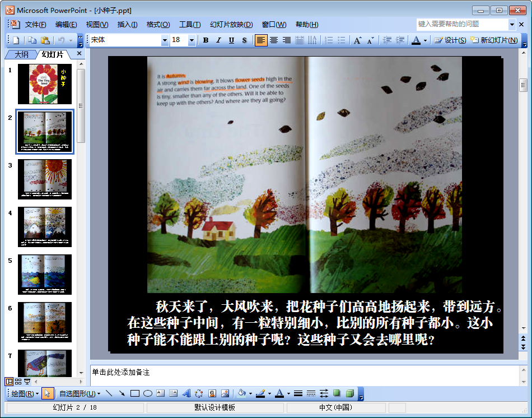The height and width of the screenshot is (418, 532).
Task: Click the 新幻灯片(N) New Slide button
Action: [x=494, y=40]
